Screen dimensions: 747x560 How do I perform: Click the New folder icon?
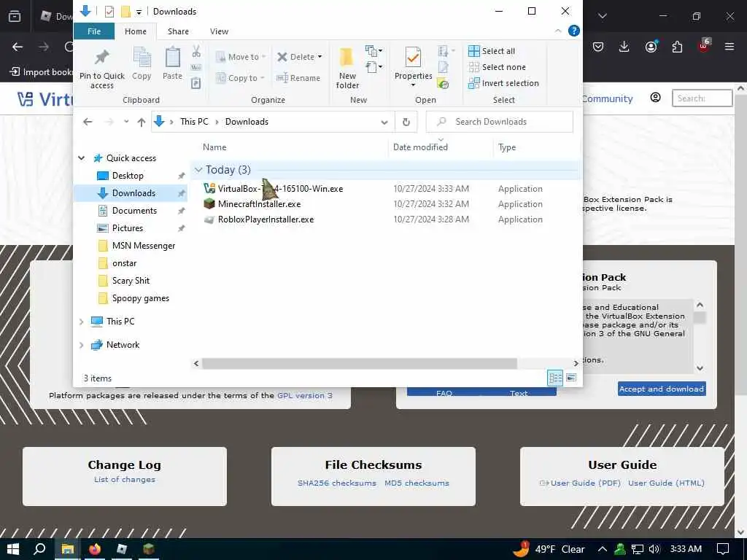pos(347,58)
